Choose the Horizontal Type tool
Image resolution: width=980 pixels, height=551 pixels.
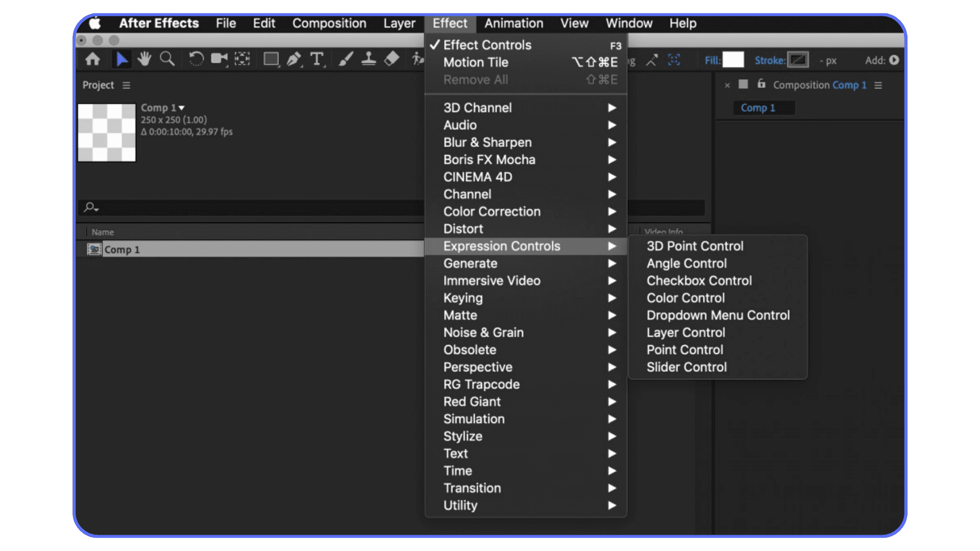pos(317,59)
